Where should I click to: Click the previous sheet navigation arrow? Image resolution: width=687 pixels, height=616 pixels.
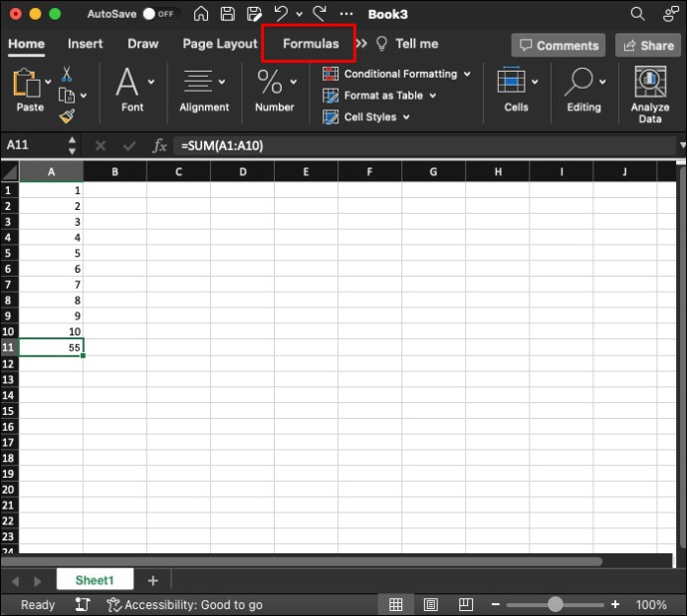15,581
